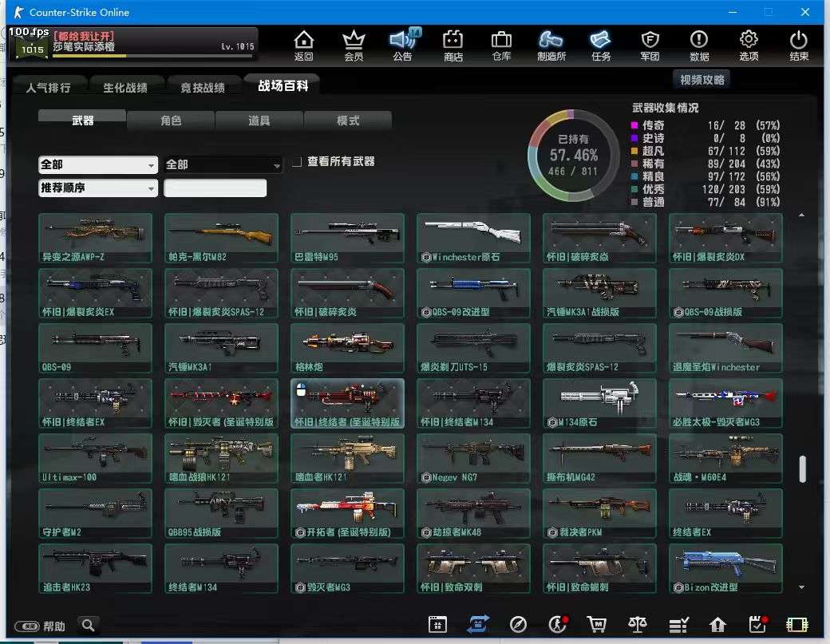Click the 超凡 orange rarity swatch
This screenshot has width=830, height=644.
[x=634, y=151]
